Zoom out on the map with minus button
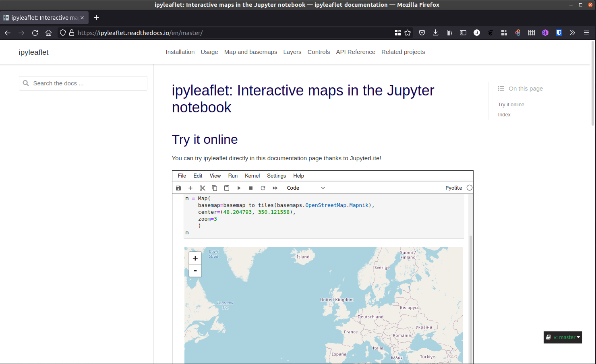This screenshot has height=364, width=596. coord(195,271)
